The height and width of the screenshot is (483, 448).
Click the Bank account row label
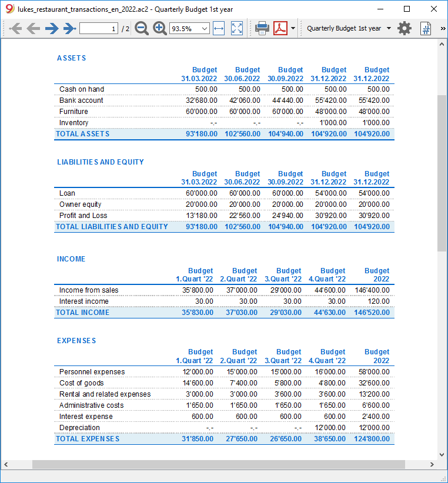pyautogui.click(x=81, y=100)
